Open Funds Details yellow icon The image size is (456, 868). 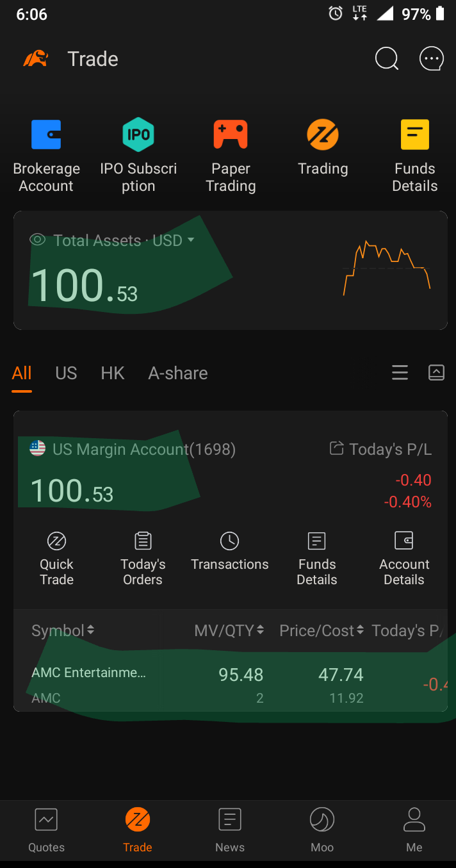pos(414,135)
